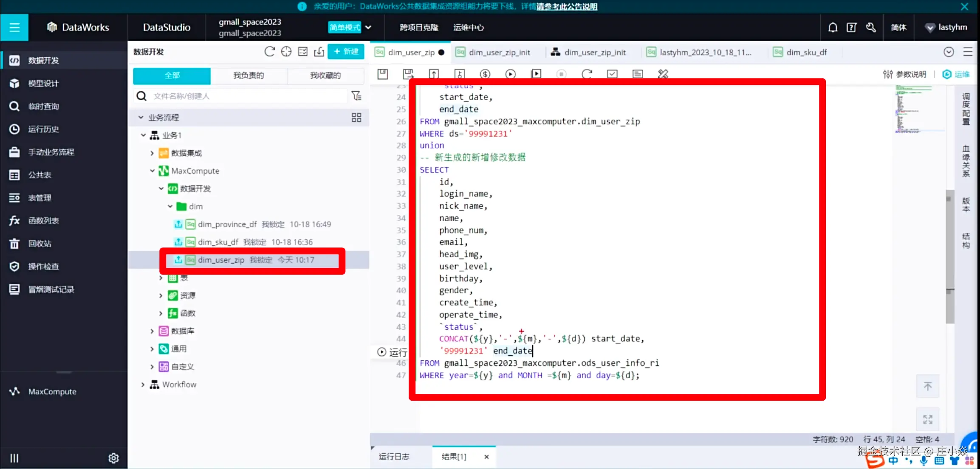
Task: Collapse the 业务流程 section
Action: pyautogui.click(x=141, y=118)
